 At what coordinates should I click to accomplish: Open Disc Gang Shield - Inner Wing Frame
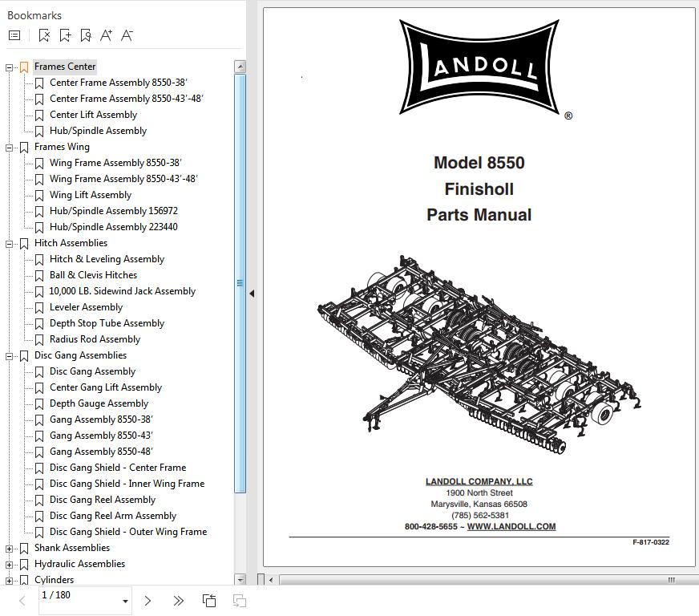[127, 484]
